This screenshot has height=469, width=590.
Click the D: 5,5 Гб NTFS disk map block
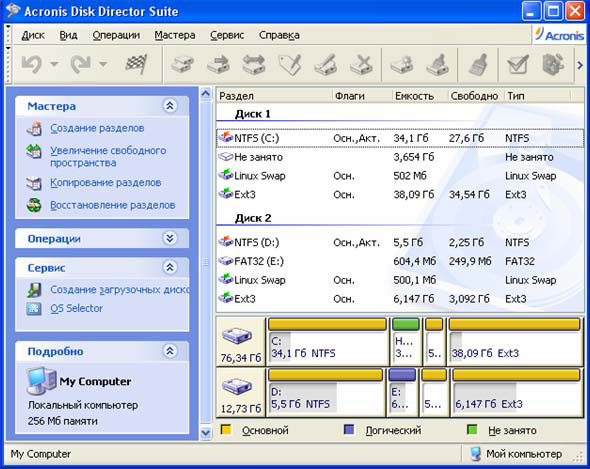point(325,392)
